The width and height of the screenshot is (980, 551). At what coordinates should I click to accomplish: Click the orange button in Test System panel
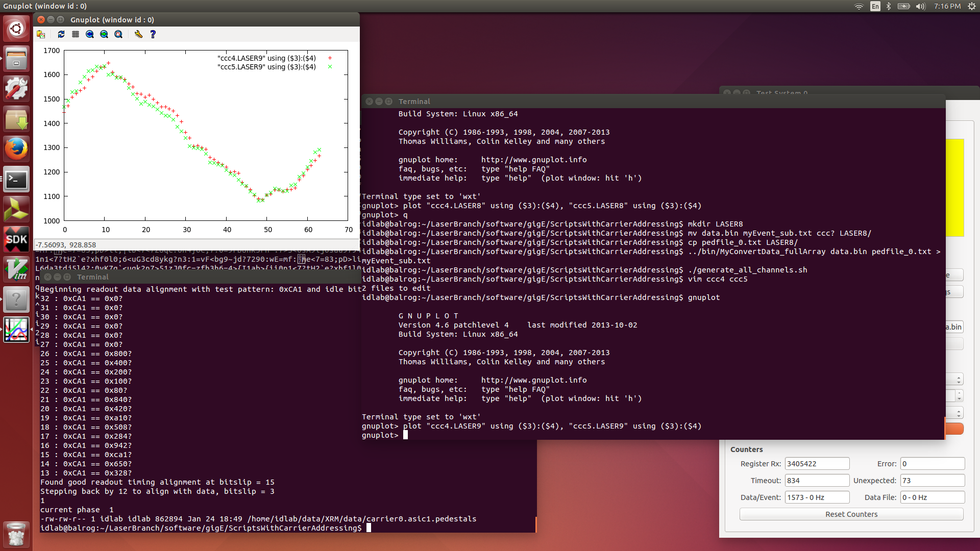pyautogui.click(x=954, y=429)
